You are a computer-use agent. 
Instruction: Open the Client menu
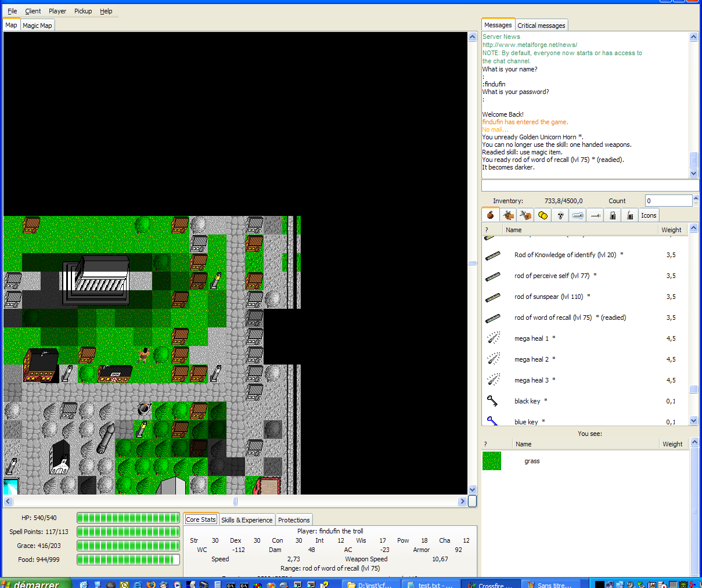33,11
